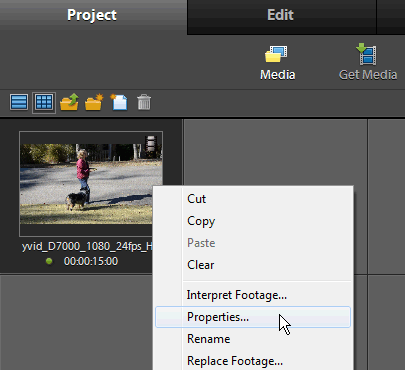Choose Rename from context menu
The height and width of the screenshot is (370, 405).
point(253,339)
